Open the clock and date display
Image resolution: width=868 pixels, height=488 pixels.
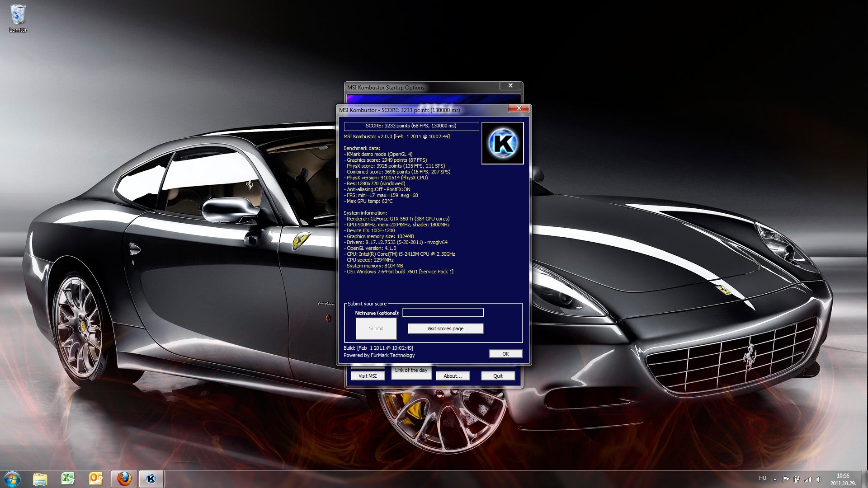843,479
